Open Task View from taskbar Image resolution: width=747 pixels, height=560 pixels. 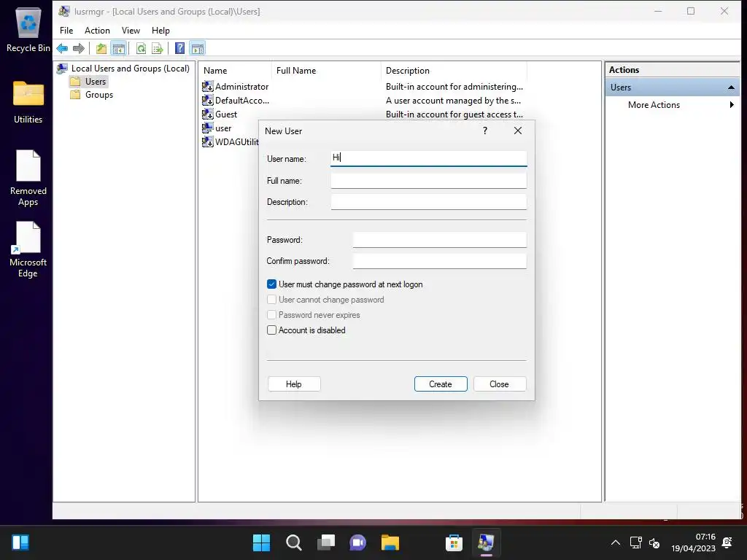(326, 542)
